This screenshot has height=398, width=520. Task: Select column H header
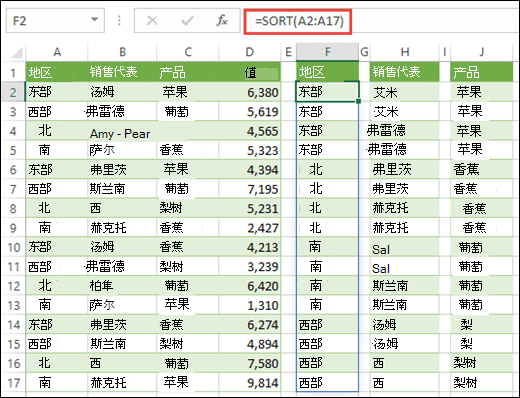405,52
